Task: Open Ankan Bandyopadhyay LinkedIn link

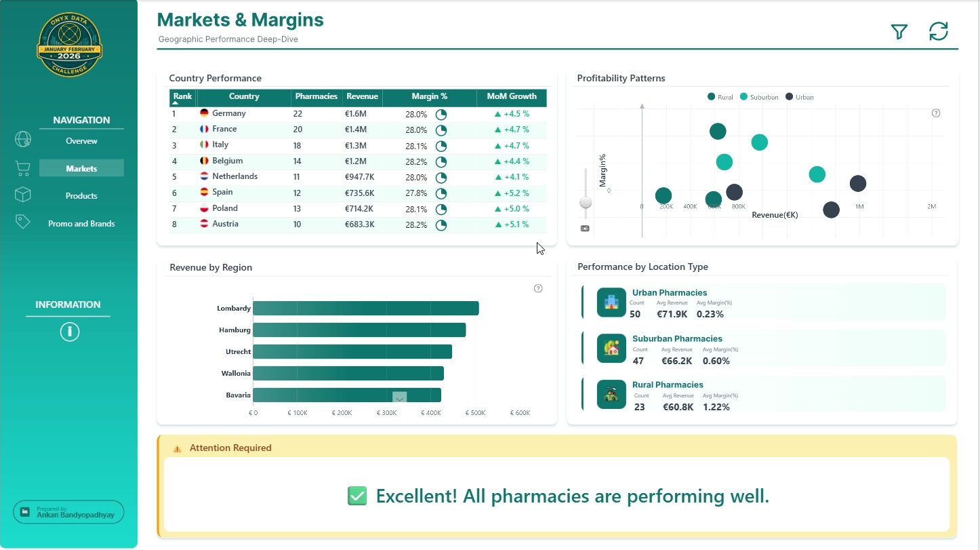Action: click(x=68, y=512)
